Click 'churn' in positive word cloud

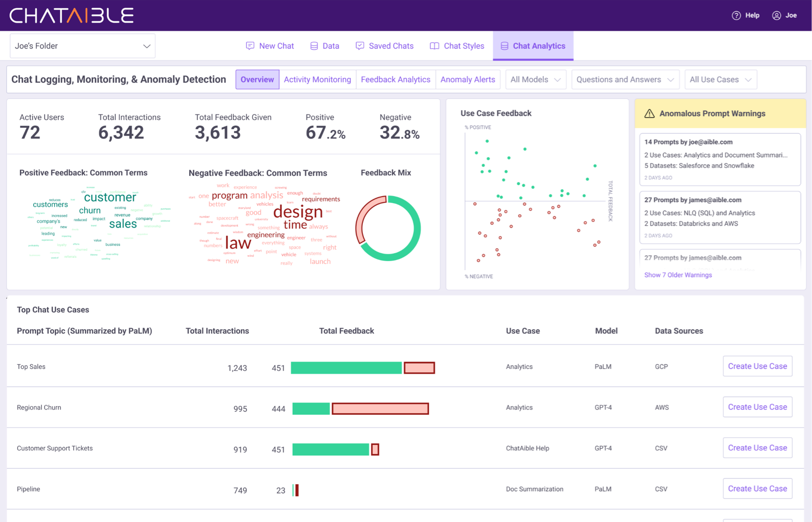tap(90, 210)
